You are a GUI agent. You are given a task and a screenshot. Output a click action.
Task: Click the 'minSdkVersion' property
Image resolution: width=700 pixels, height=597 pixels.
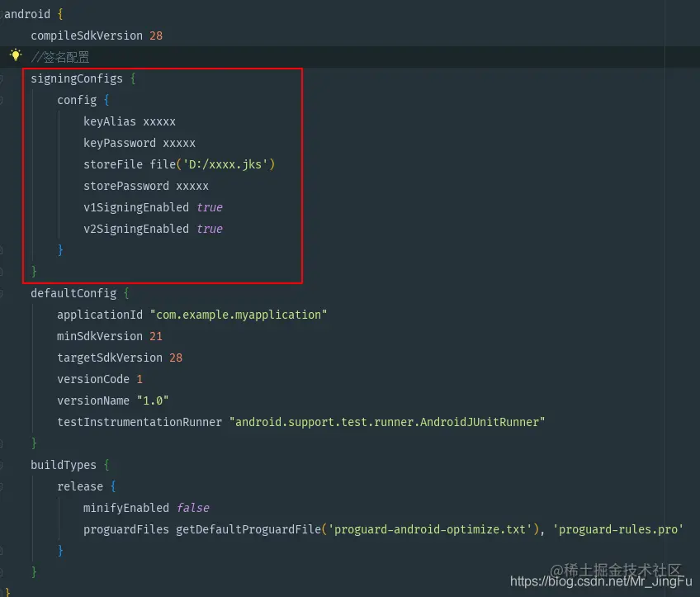pos(100,336)
